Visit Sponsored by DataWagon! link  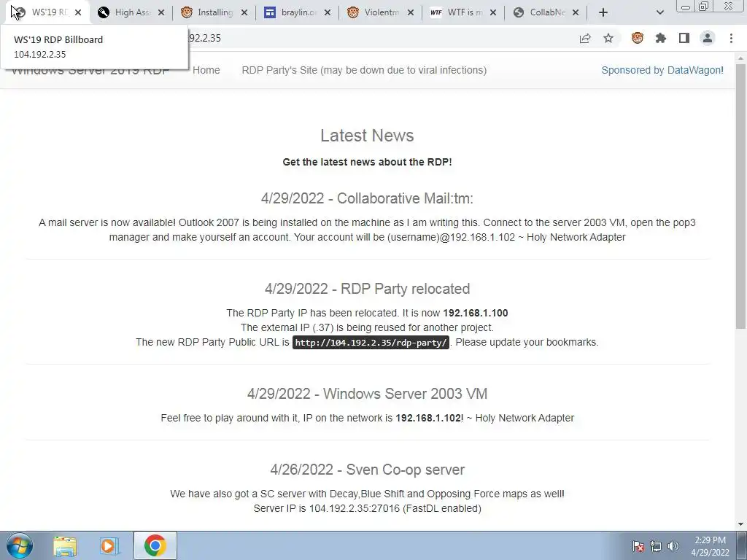coord(662,70)
